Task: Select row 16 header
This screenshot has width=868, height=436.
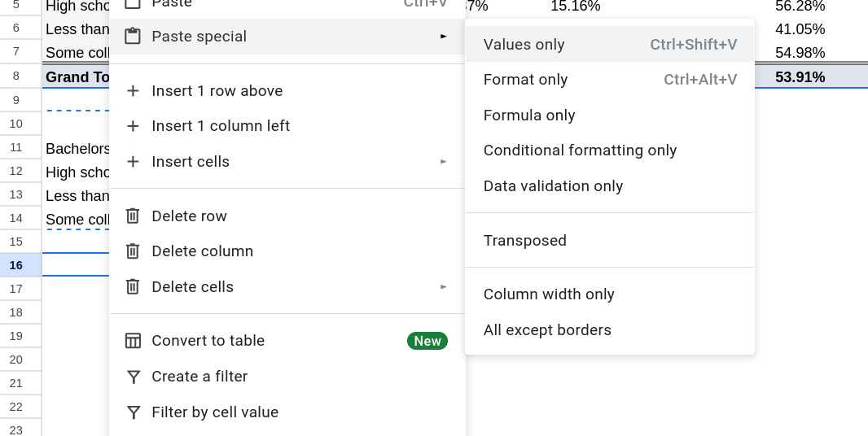Action: pos(16,265)
